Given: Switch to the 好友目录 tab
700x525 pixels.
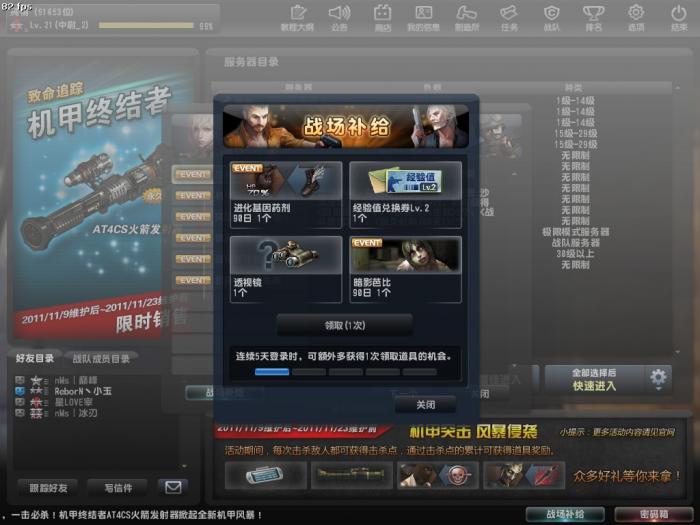Looking at the screenshot, I should click(34, 358).
